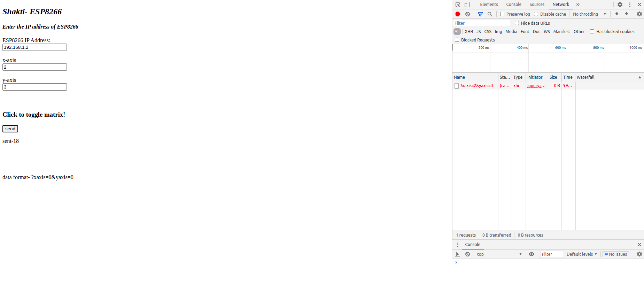Screen dimensions: 644x307
Task: Open the Default levels dropdown
Action: [x=582, y=254]
